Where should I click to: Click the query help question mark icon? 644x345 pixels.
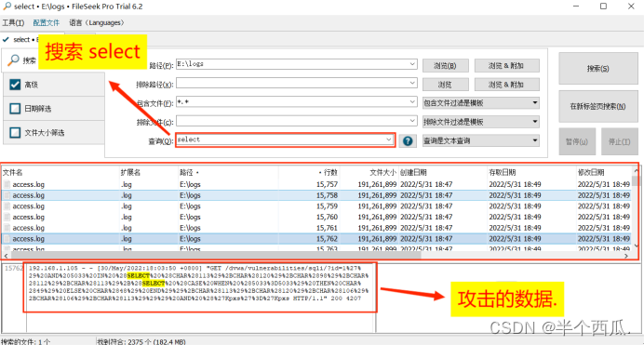(408, 141)
